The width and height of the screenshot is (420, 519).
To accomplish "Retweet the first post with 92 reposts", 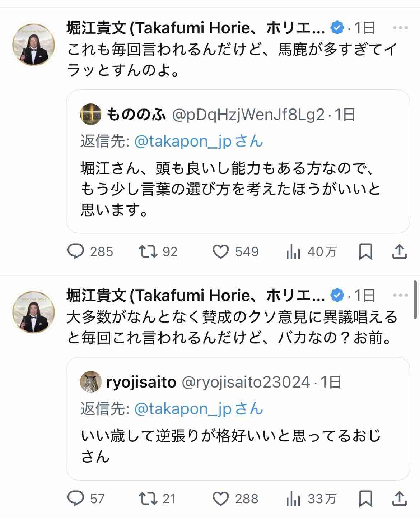I will click(148, 251).
